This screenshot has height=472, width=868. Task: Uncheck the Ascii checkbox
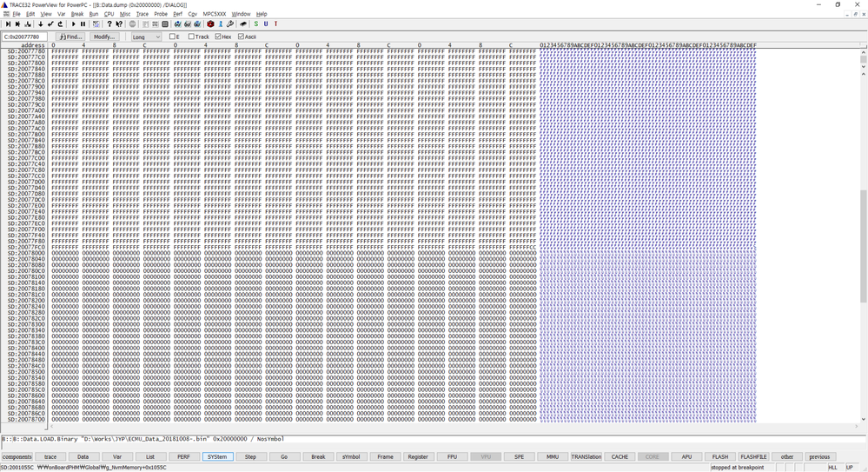tap(241, 37)
